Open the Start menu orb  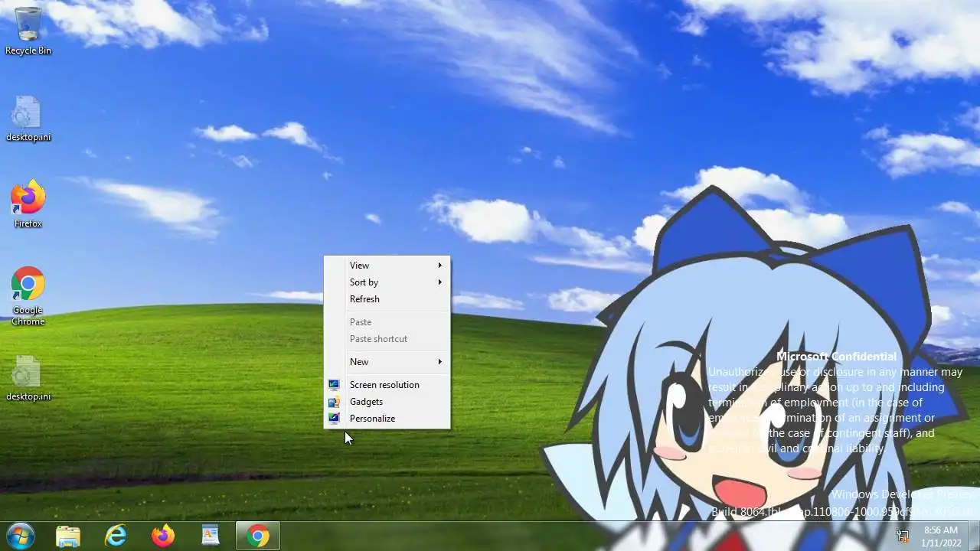[x=20, y=536]
